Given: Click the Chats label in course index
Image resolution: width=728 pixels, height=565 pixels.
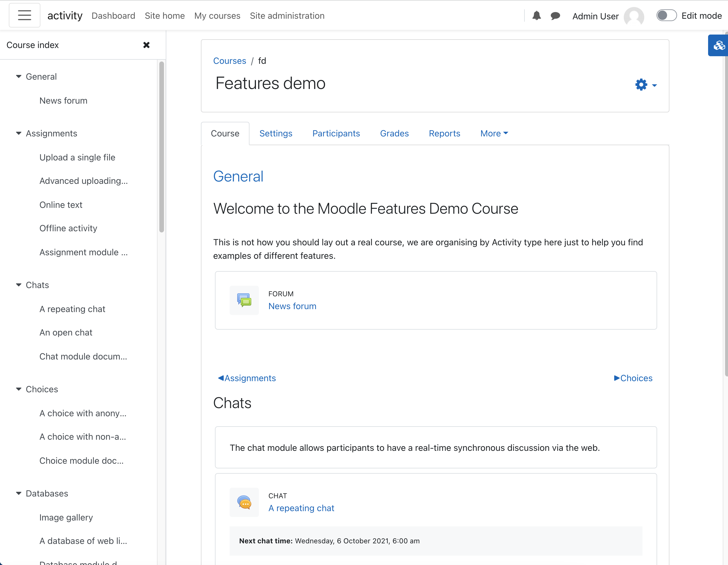Looking at the screenshot, I should click(37, 285).
